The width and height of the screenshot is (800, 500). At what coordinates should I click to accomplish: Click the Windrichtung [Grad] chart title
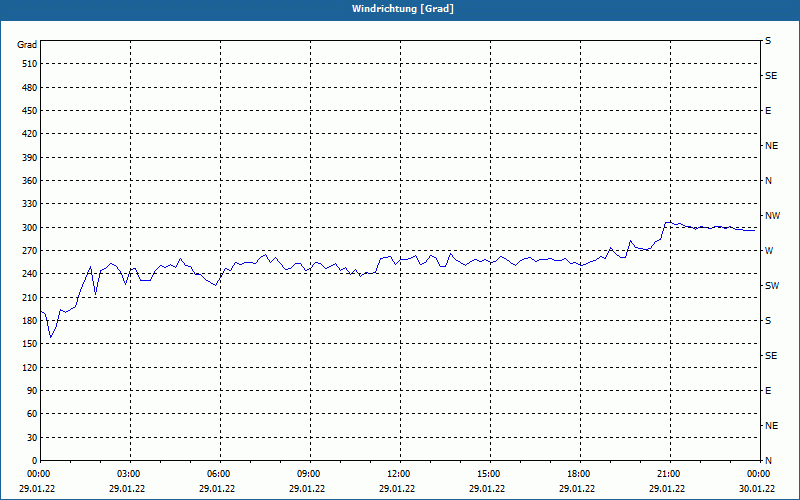click(x=403, y=9)
